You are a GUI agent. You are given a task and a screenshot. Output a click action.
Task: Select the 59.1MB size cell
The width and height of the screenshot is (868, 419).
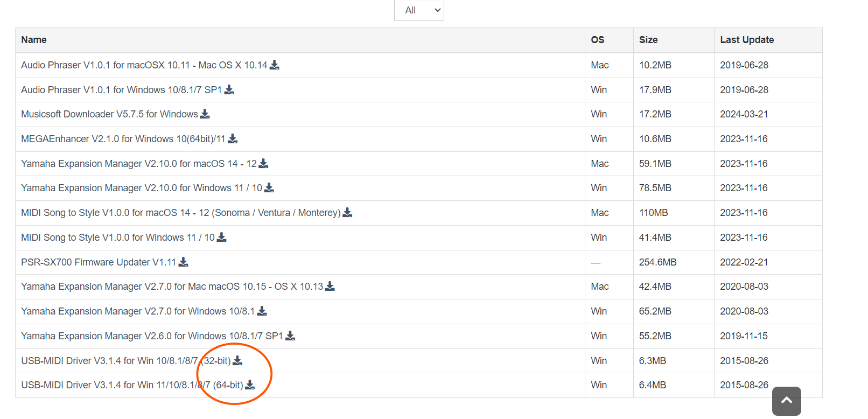[674, 164]
